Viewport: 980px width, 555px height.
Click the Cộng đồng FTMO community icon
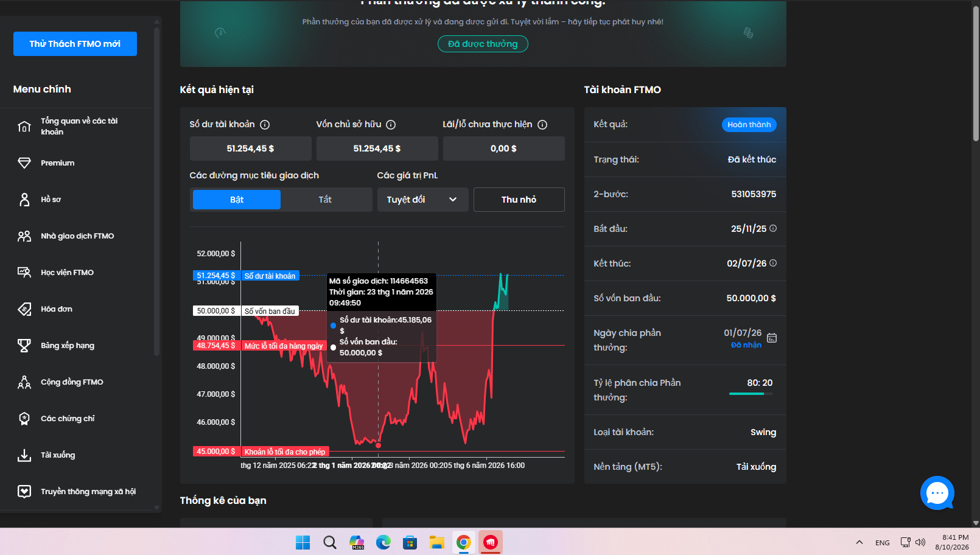point(24,382)
